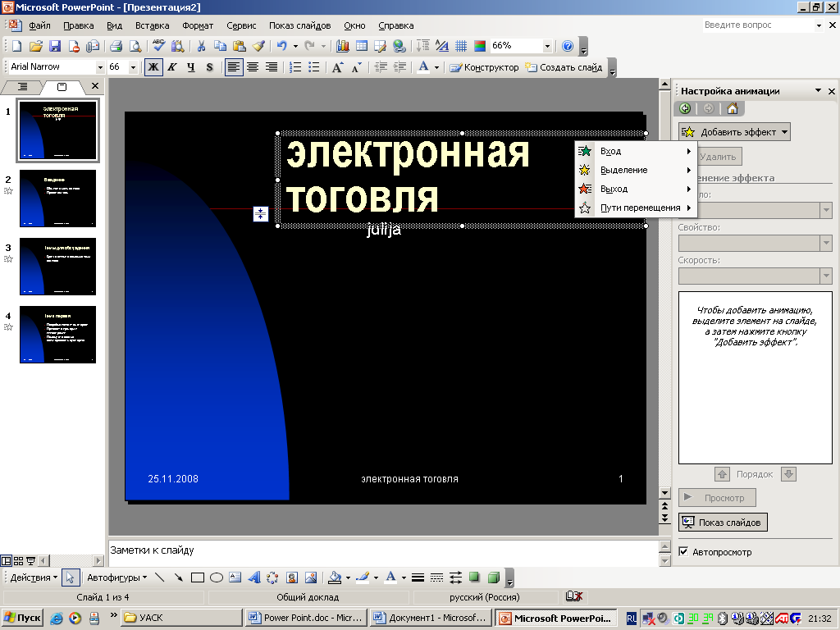Click the line color brush icon
This screenshot has width=840, height=630.
363,577
